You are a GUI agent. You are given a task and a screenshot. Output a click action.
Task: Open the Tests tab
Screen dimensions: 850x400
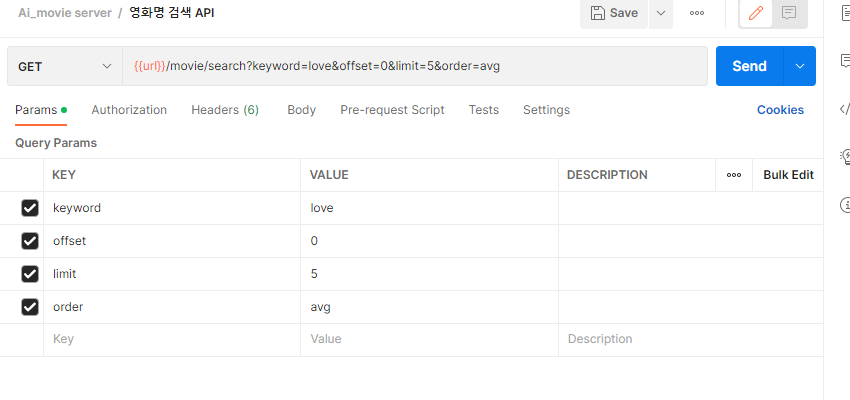pyautogui.click(x=484, y=110)
